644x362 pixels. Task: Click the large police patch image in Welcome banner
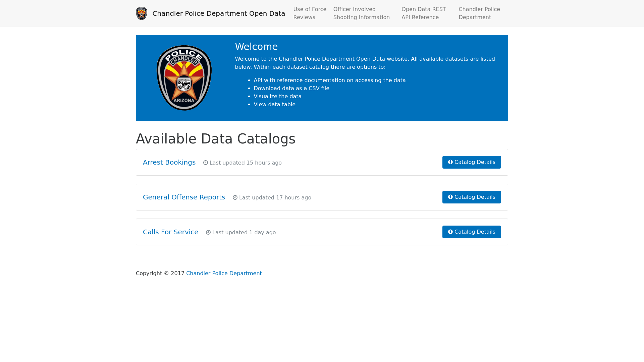point(184,78)
